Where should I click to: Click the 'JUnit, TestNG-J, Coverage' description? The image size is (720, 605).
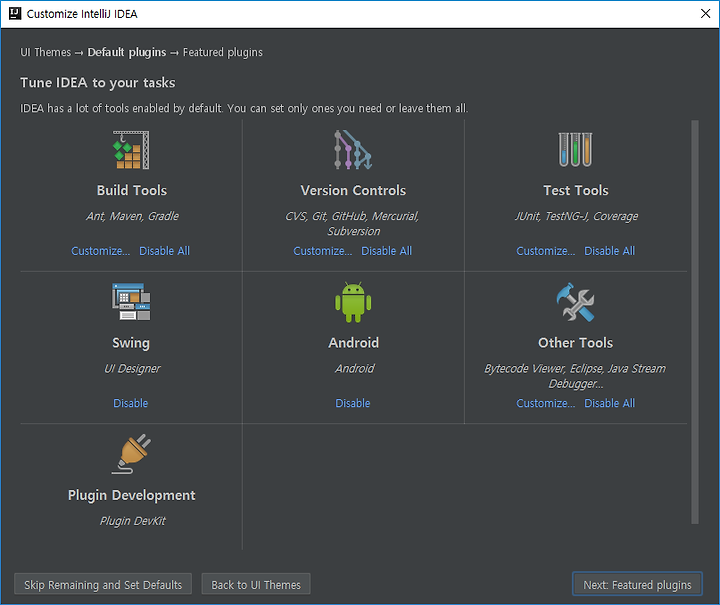point(576,216)
